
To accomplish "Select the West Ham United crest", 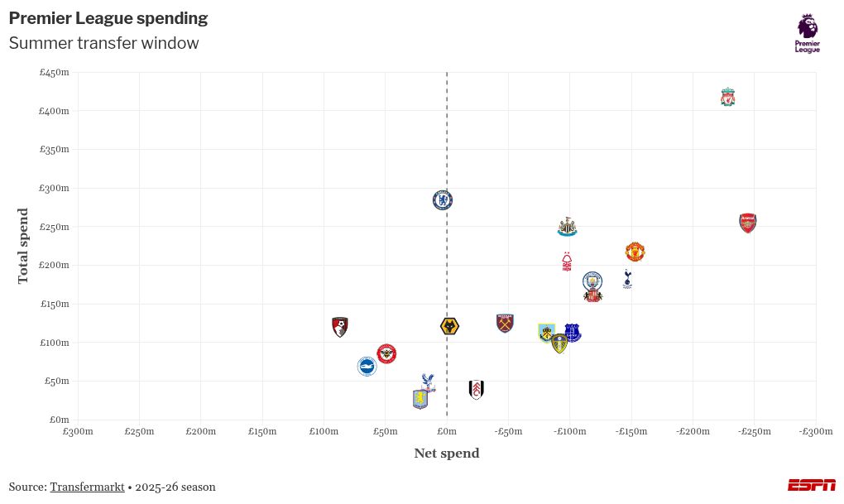I will point(505,323).
